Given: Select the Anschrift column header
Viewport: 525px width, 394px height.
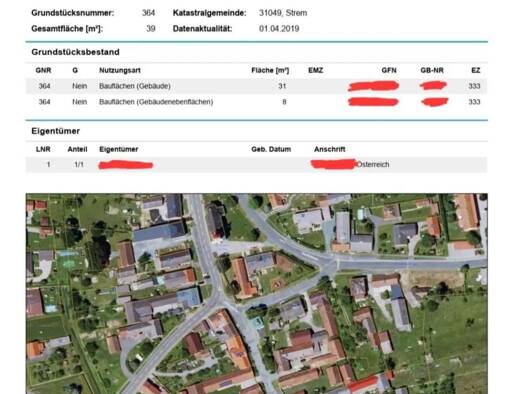Looking at the screenshot, I should pos(329,149).
